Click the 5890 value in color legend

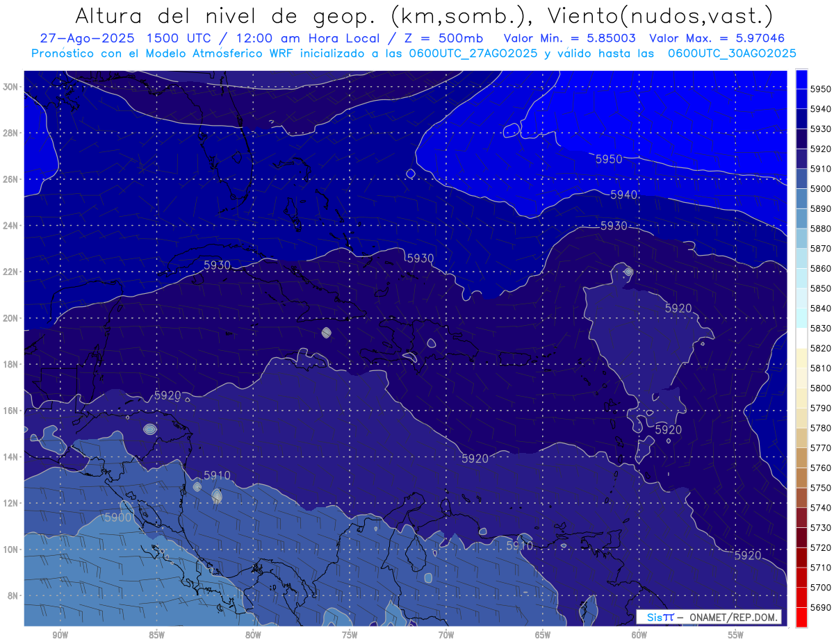point(821,209)
